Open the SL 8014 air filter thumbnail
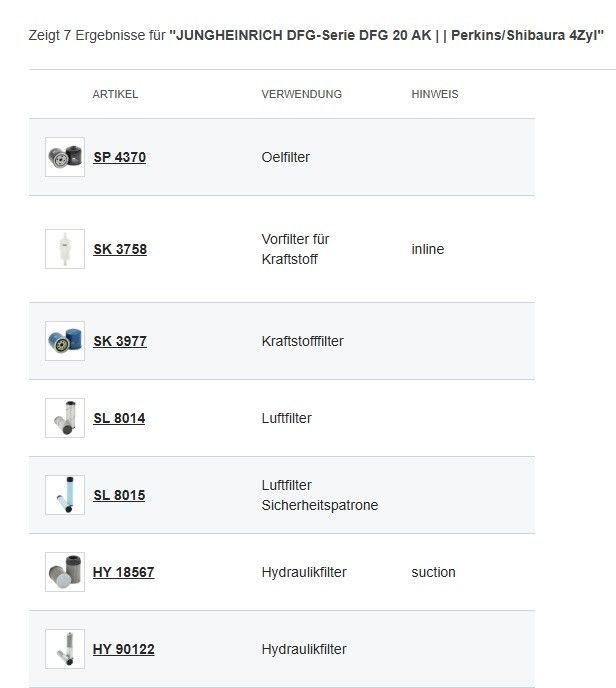616x688 pixels. click(x=65, y=418)
